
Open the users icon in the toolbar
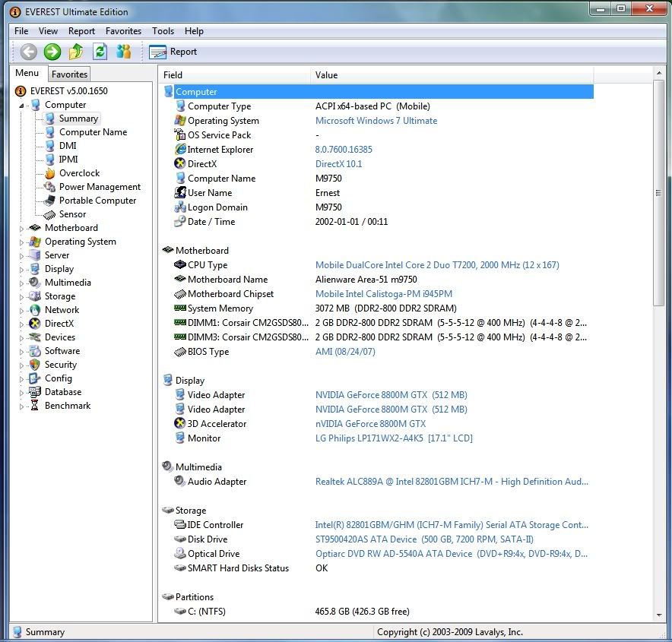point(123,52)
